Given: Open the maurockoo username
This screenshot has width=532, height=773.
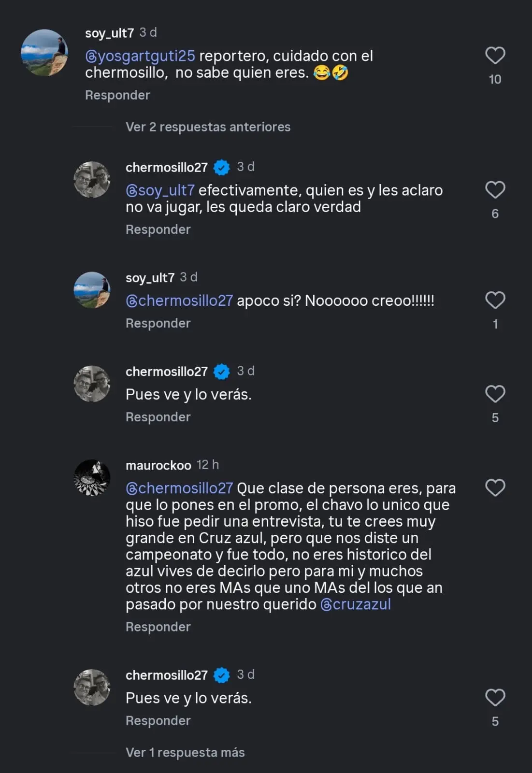Looking at the screenshot, I should tap(158, 465).
